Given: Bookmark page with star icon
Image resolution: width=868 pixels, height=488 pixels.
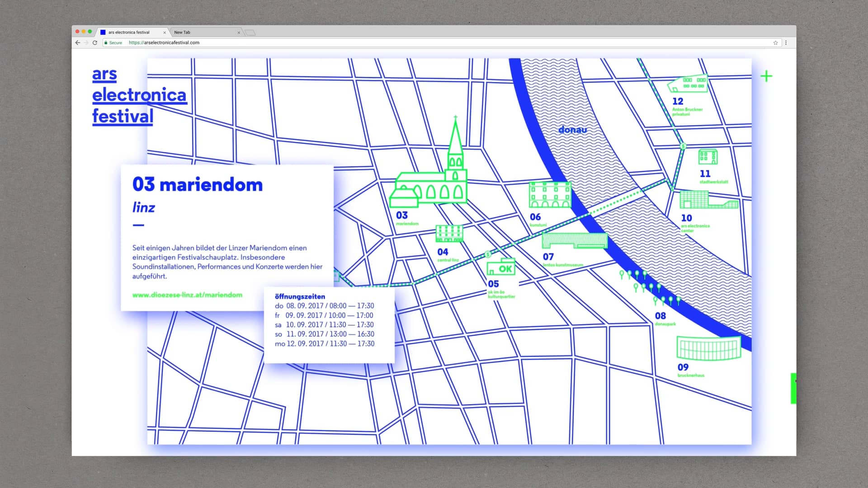Looking at the screenshot, I should pos(775,42).
